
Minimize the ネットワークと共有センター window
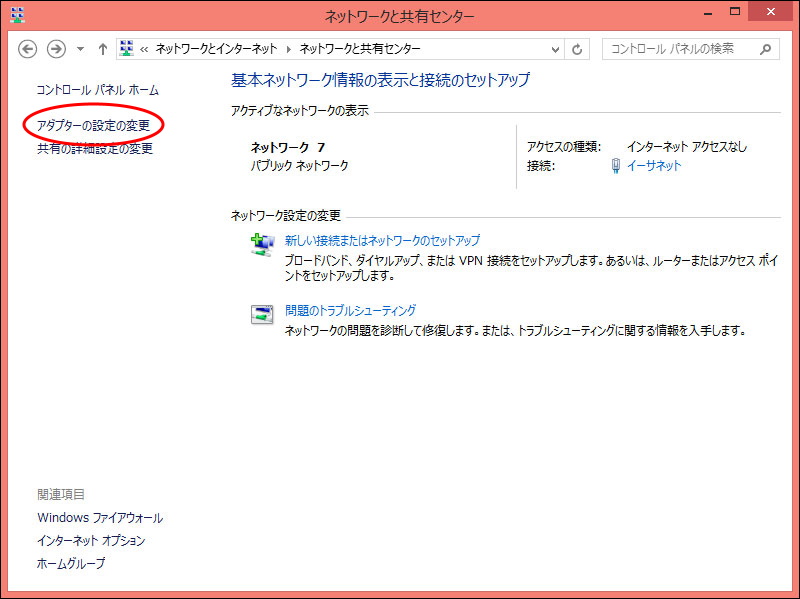tap(708, 13)
